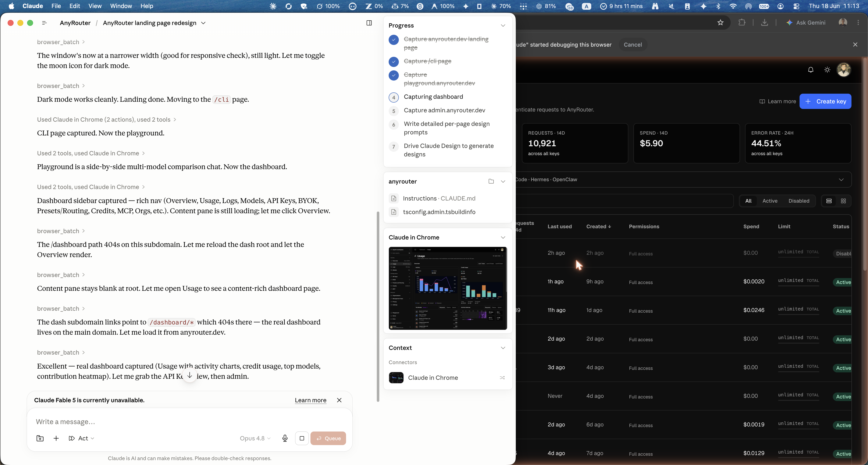868x465 pixels.
Task: Open the Help menu
Action: 147,6
